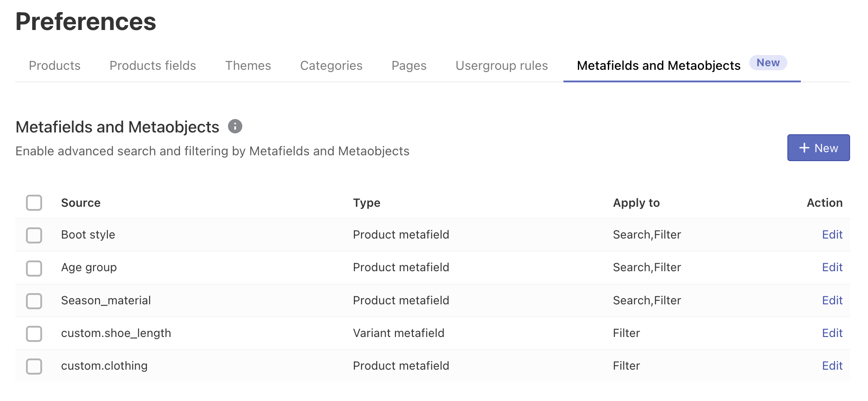Screen dimensions: 868x401
Task: Edit the Boot style metafield
Action: [x=832, y=235]
